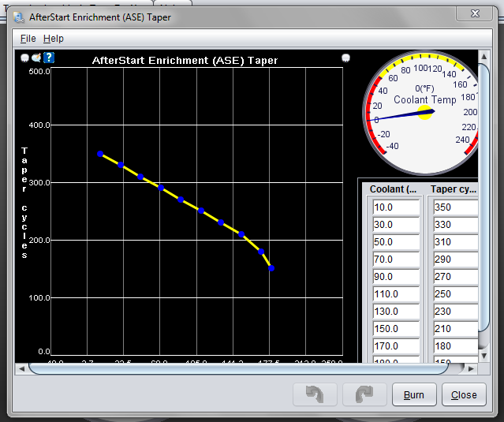Open the File menu
This screenshot has width=504, height=422.
[x=28, y=38]
